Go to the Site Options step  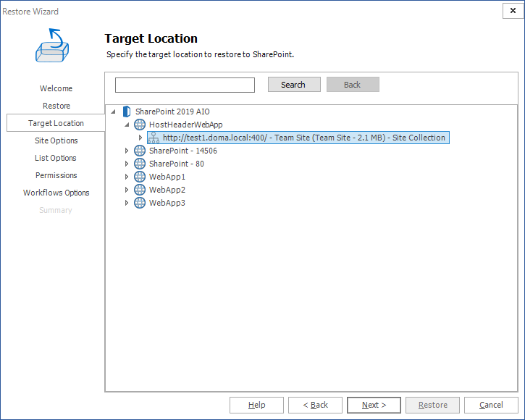point(56,140)
